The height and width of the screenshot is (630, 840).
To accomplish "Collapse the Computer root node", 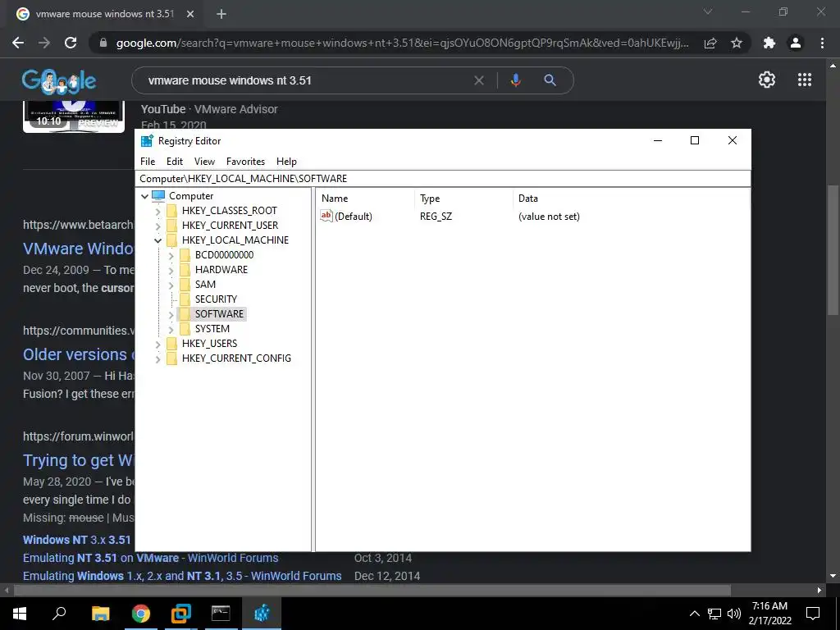I will 144,196.
